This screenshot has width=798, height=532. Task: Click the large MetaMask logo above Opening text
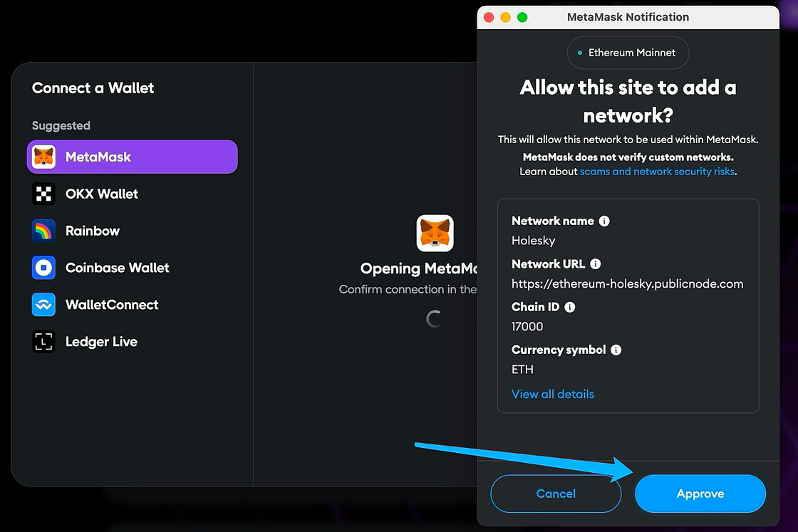[x=435, y=233]
